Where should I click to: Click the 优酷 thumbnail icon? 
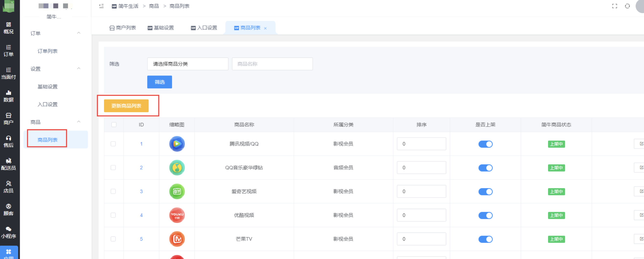click(177, 215)
